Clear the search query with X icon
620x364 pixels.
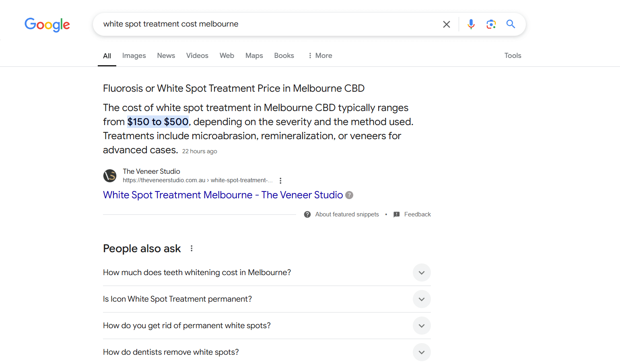click(446, 25)
